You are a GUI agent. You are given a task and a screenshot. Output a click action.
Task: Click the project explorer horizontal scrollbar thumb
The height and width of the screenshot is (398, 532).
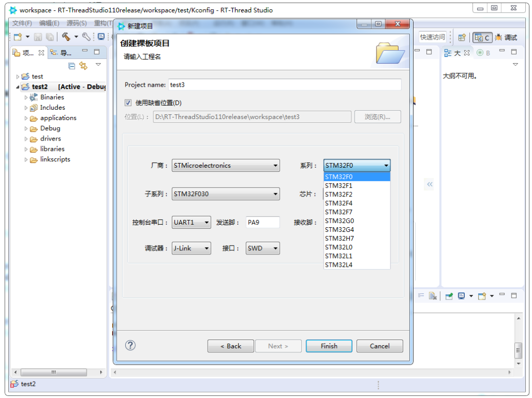[53, 372]
